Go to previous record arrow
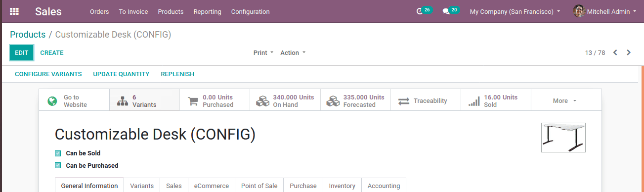 pyautogui.click(x=615, y=52)
